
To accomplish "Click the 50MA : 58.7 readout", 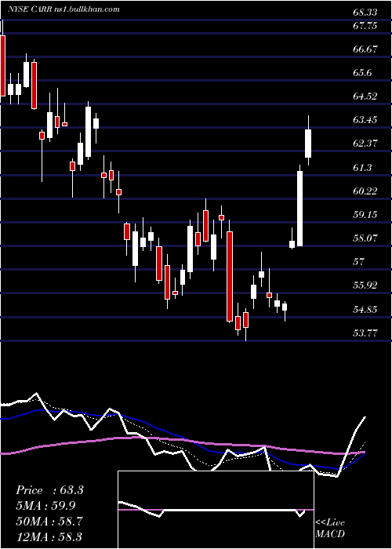I will 49,521.
